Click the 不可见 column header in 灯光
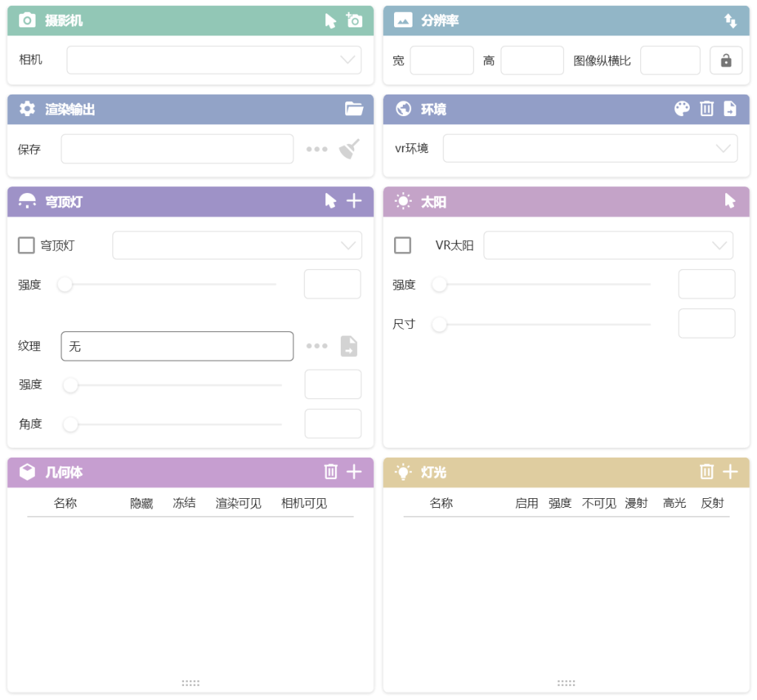This screenshot has width=757, height=700. click(599, 503)
